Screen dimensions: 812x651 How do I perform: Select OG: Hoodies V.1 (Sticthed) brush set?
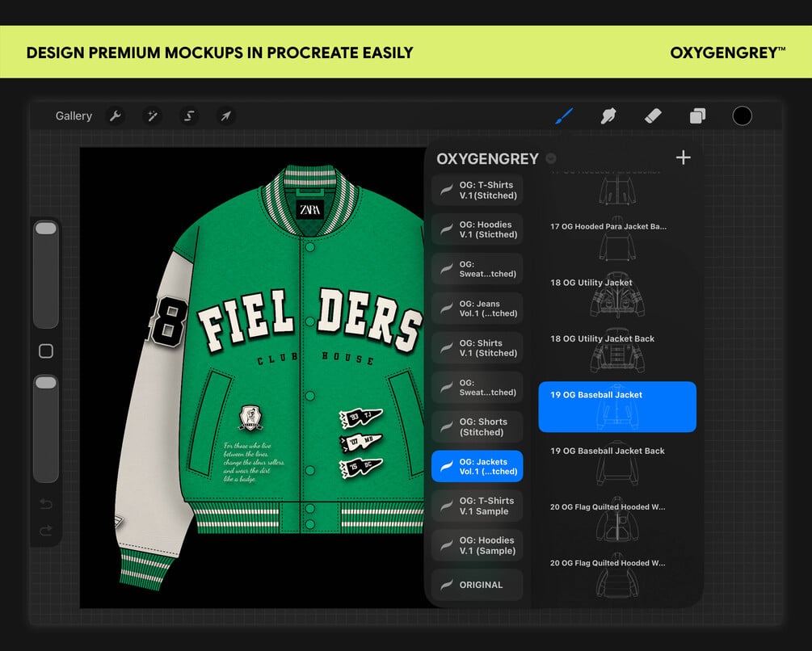pos(477,229)
